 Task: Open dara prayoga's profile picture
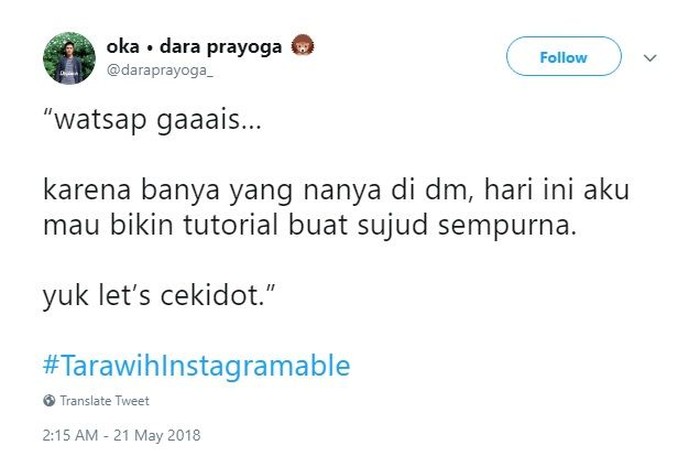69,58
